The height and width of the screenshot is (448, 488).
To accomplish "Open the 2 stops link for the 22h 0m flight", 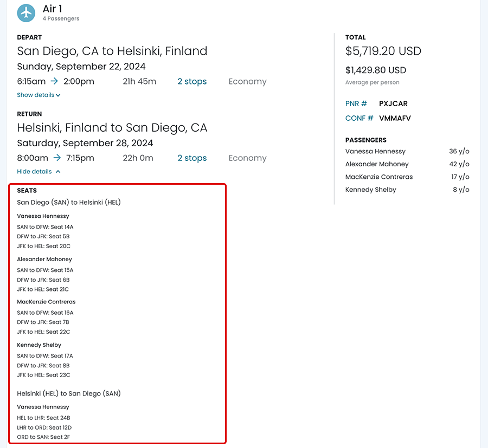I will [192, 158].
